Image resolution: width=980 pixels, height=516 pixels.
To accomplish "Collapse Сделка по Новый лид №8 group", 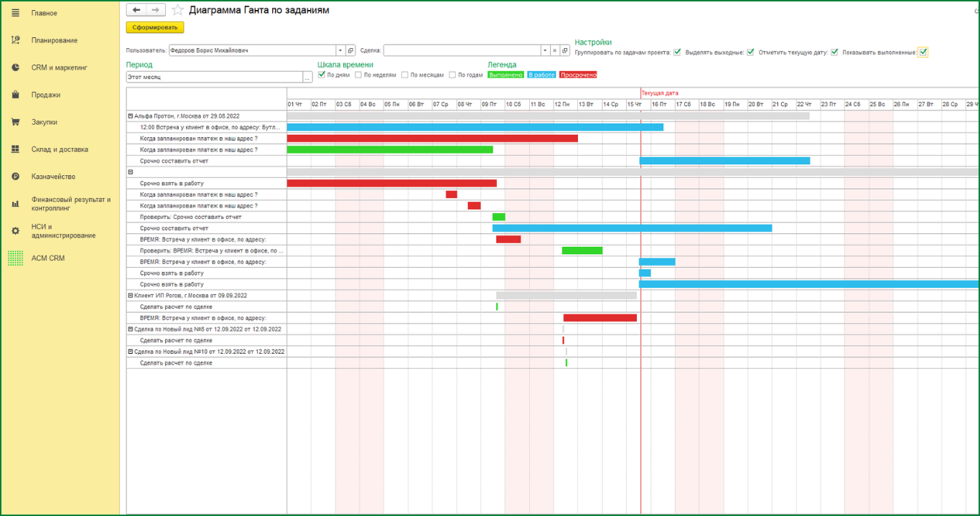I will (131, 329).
